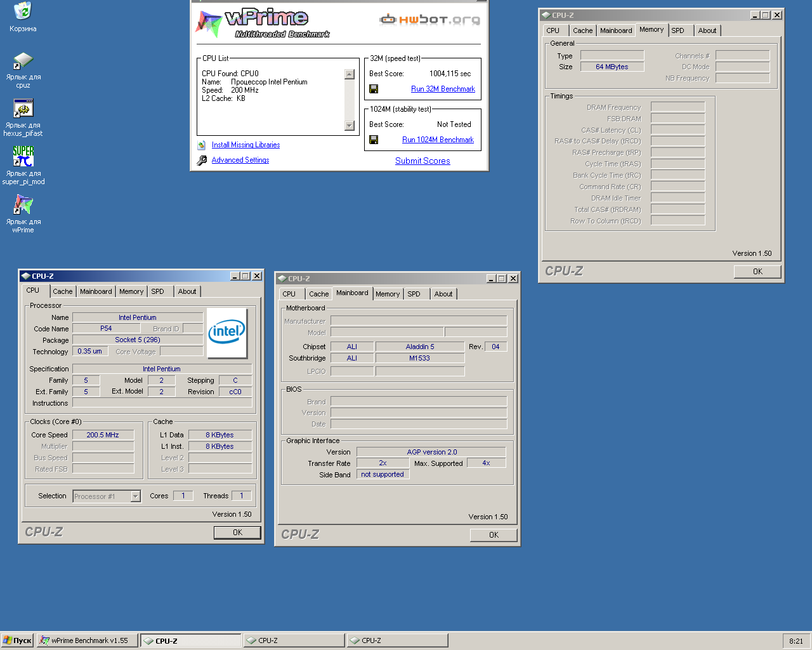This screenshot has width=812, height=650.
Task: Open the super_pi_mod shortcut icon
Action: [23, 156]
